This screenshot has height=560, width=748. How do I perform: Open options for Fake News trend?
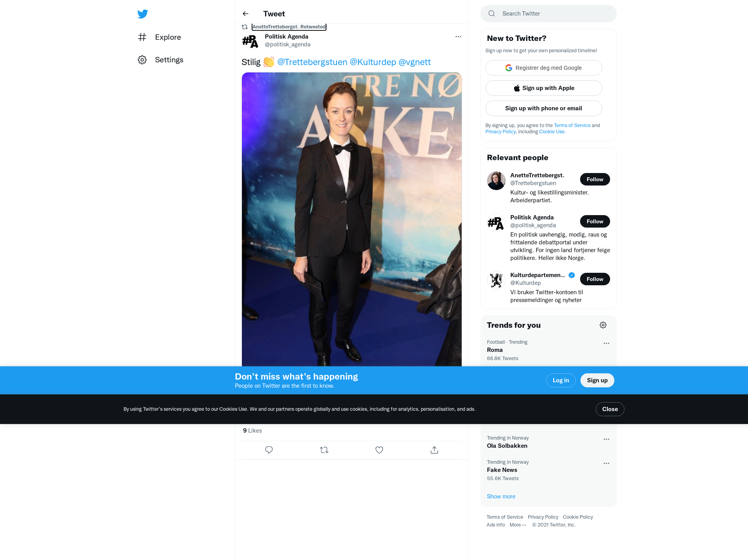606,463
